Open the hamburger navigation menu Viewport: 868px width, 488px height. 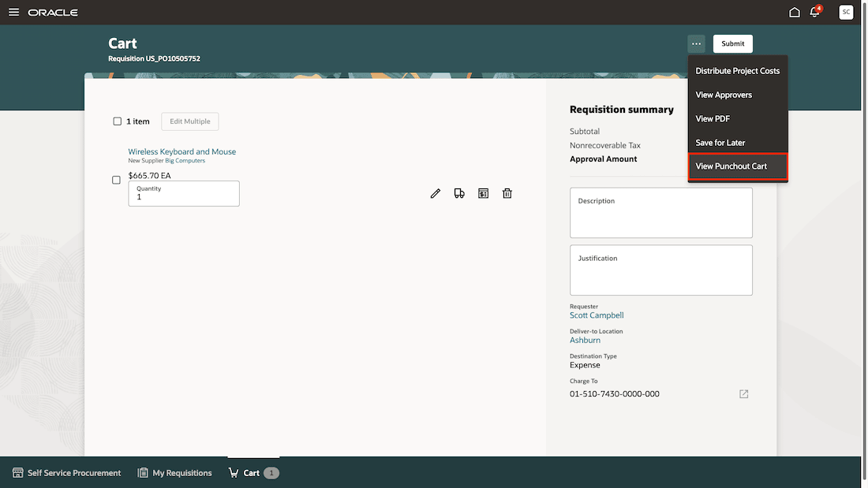click(13, 12)
